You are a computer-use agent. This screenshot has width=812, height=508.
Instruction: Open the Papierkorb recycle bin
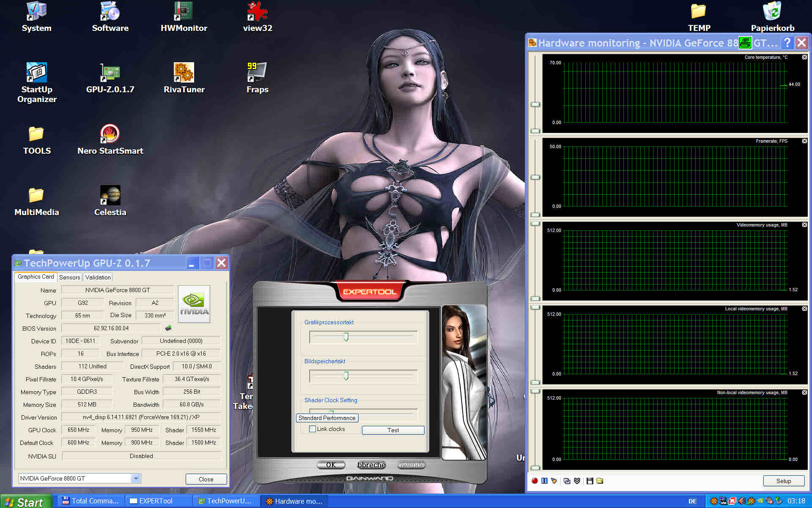point(773,17)
